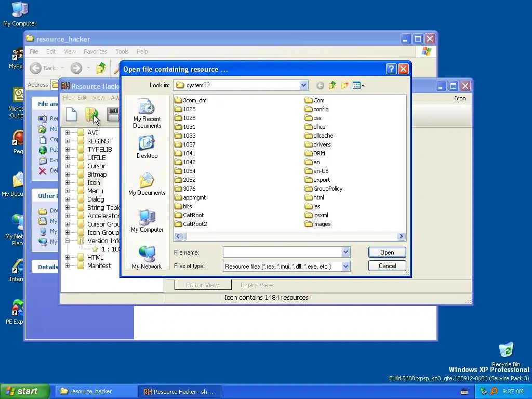
Task: Select the appmgmt folder
Action: coord(190,197)
